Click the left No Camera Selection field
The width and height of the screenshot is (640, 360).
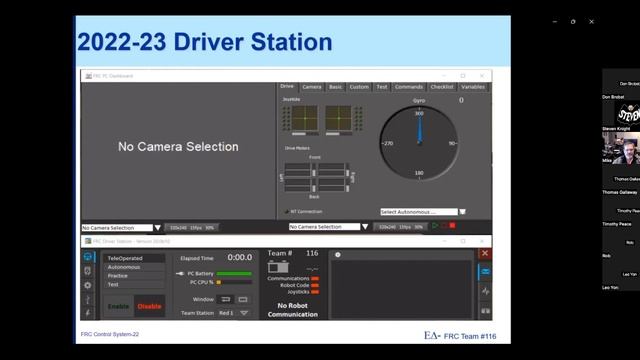click(117, 228)
